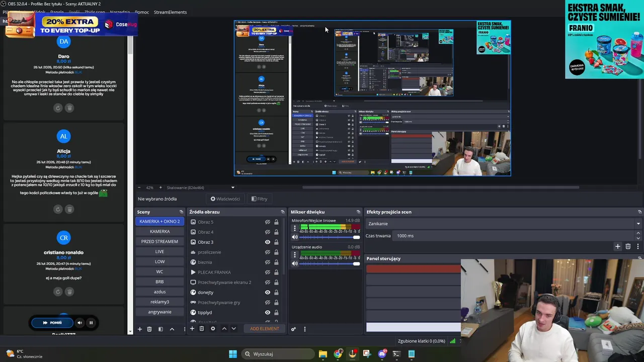The width and height of the screenshot is (644, 362).
Task: Open File Explorer from the taskbar
Action: click(x=323, y=354)
